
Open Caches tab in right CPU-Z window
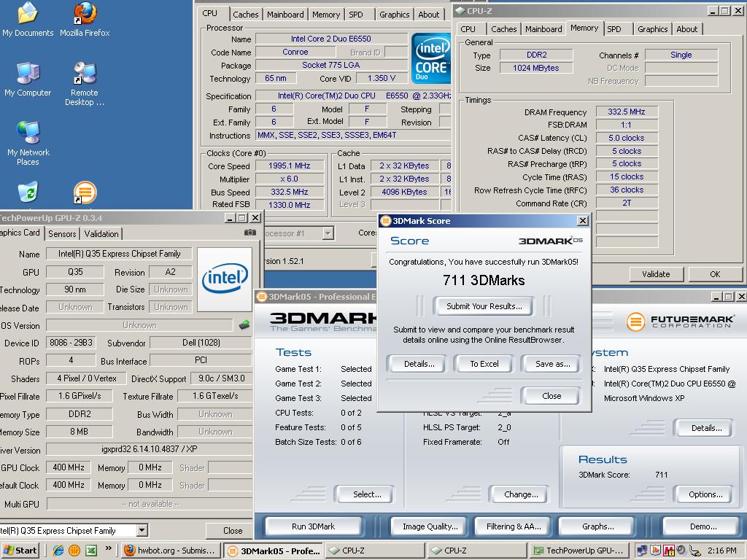tap(503, 29)
